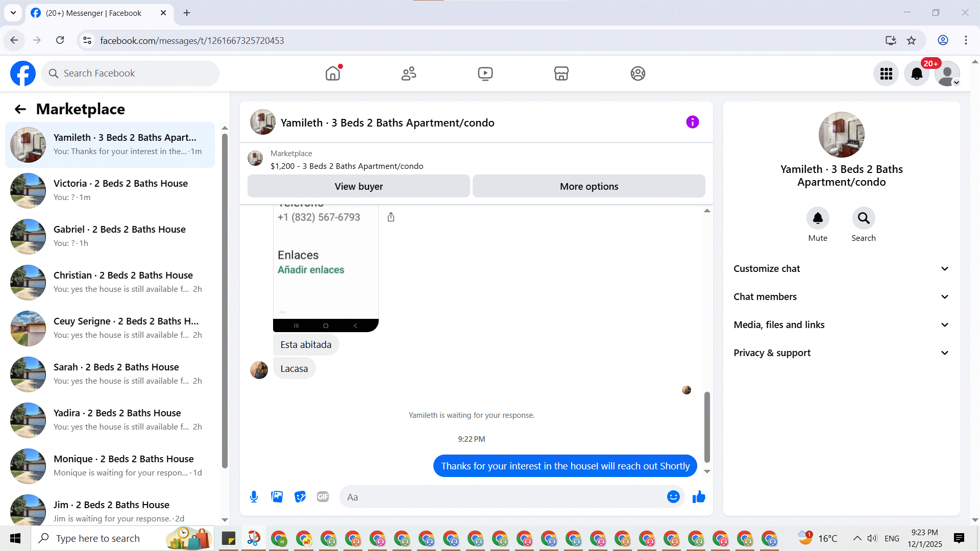980x551 pixels.
Task: Open Chrome profile icon in toolbar
Action: (x=943, y=40)
